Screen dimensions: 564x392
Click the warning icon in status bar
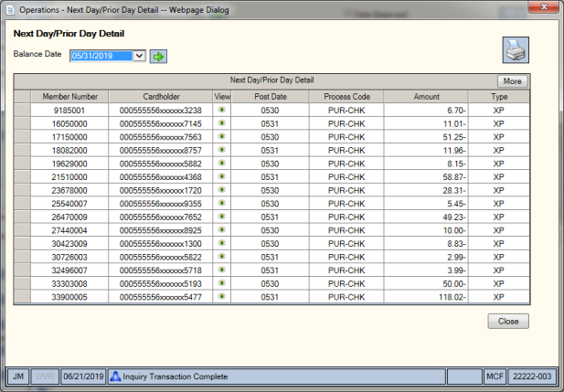(115, 376)
